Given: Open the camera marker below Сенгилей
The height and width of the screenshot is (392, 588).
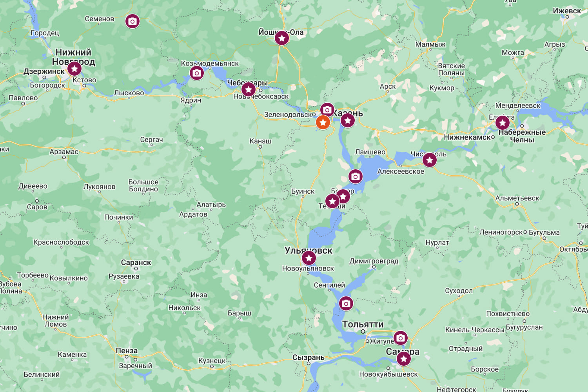Looking at the screenshot, I should coord(346,303).
